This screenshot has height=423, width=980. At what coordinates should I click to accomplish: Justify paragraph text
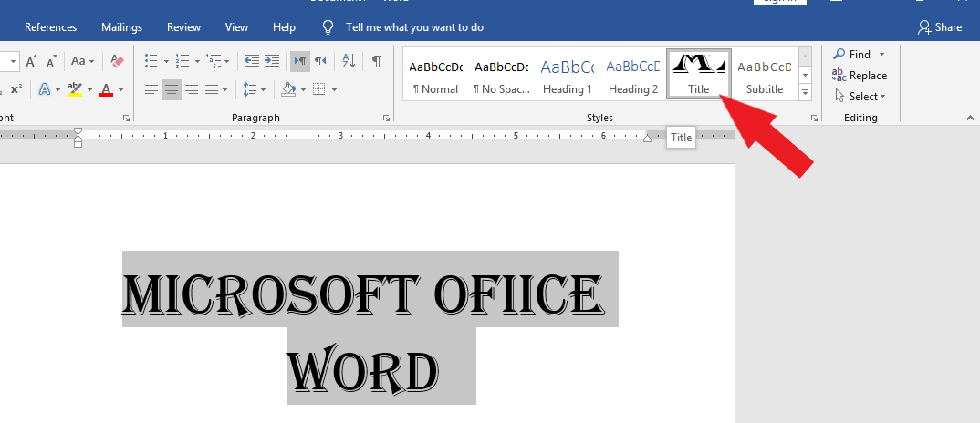[212, 90]
